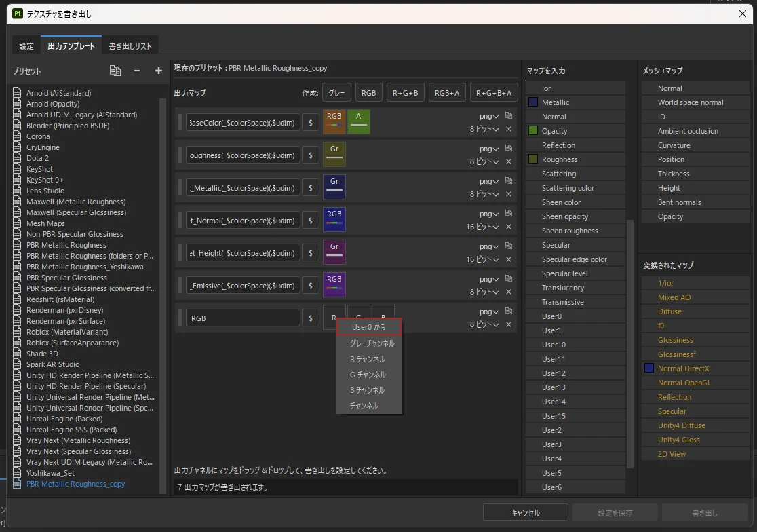The image size is (757, 532).
Task: Copy settings icon on Emissive row
Action: point(508,278)
